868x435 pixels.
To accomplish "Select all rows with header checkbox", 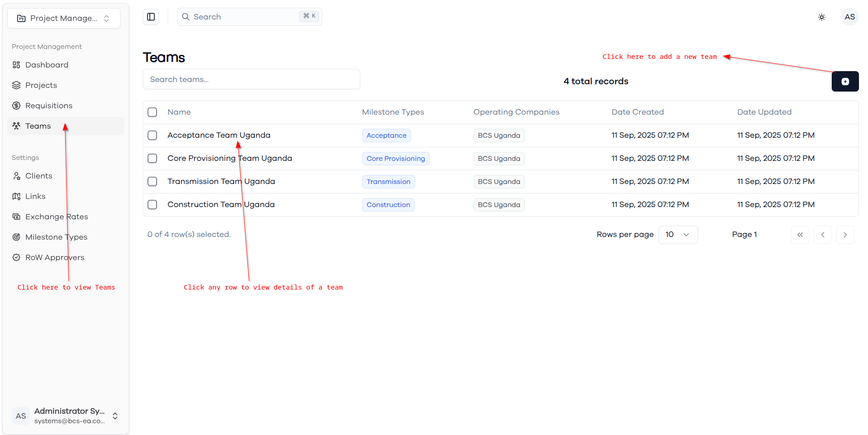I will [152, 112].
